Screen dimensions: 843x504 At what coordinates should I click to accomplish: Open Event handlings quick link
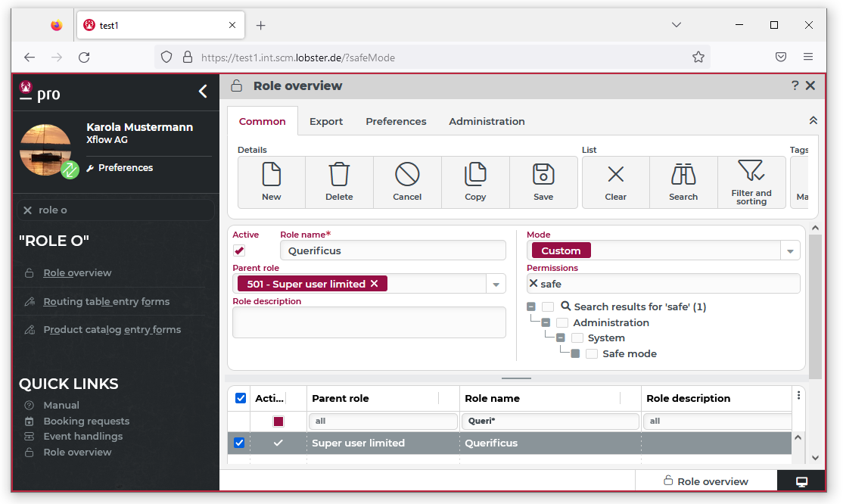(x=82, y=436)
